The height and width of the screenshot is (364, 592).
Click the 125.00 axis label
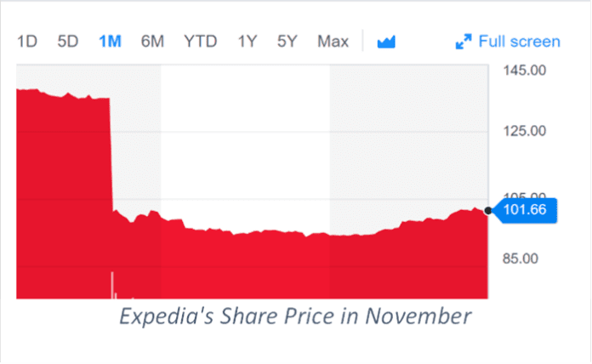pyautogui.click(x=522, y=130)
